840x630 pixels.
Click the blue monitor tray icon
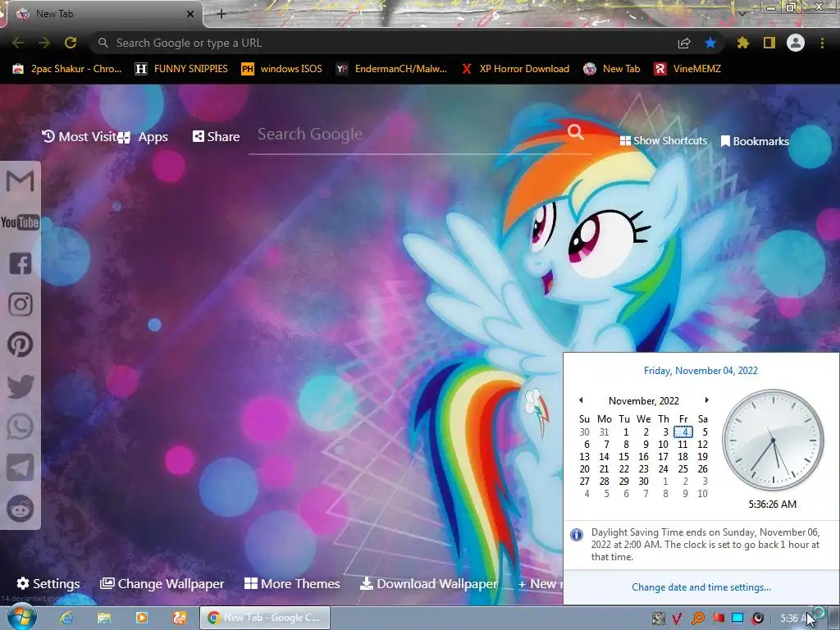(x=738, y=619)
